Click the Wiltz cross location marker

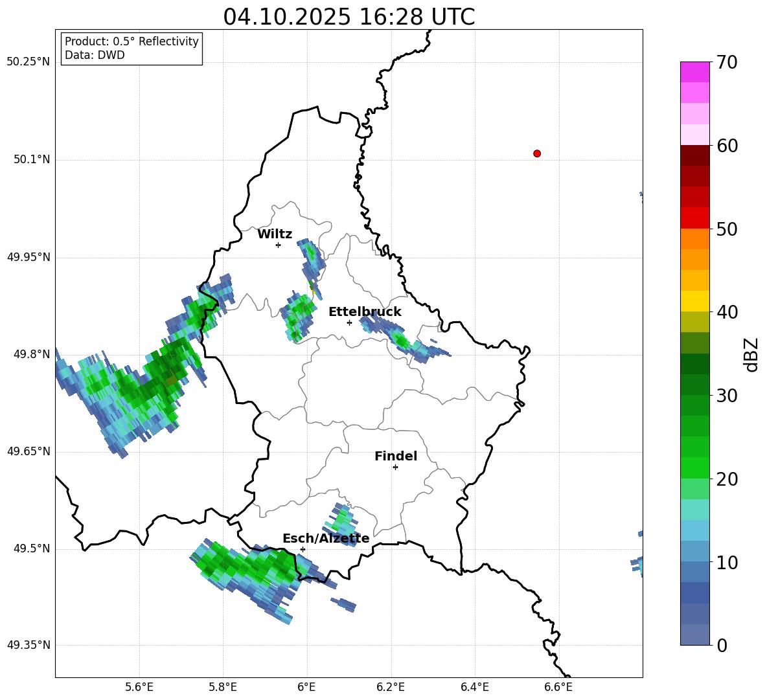coord(279,245)
